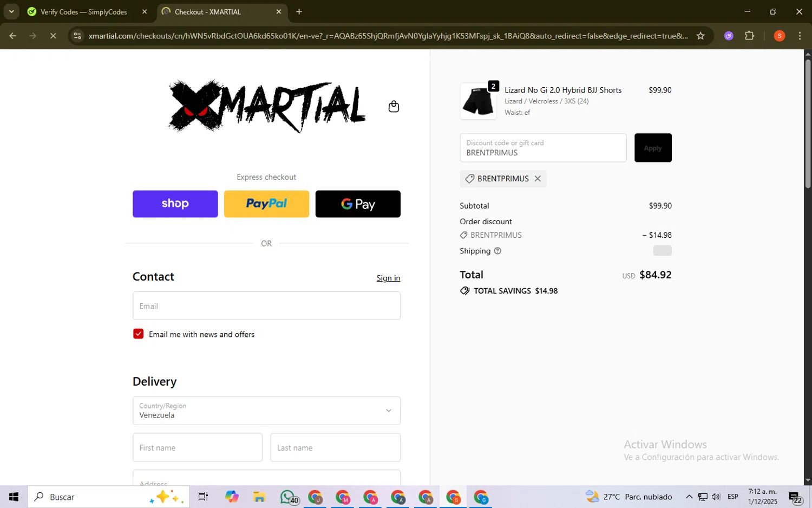Show hidden system tray icons chevron
812x508 pixels.
pos(689,497)
